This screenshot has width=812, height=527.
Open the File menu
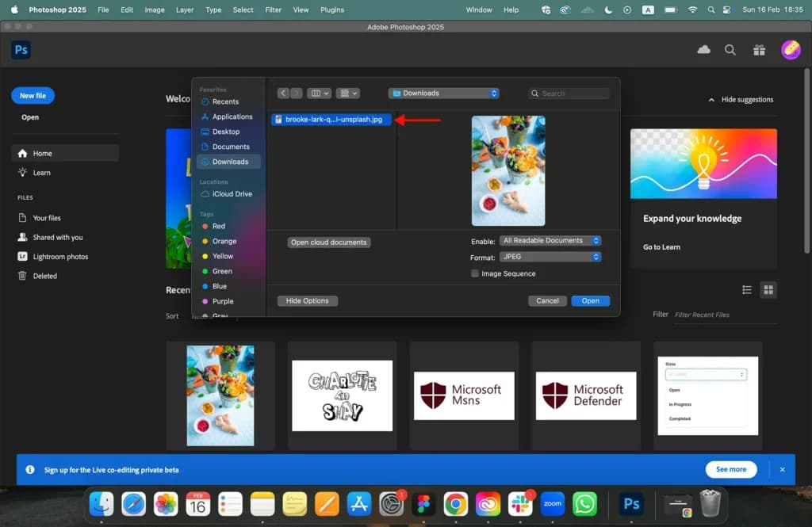(103, 10)
